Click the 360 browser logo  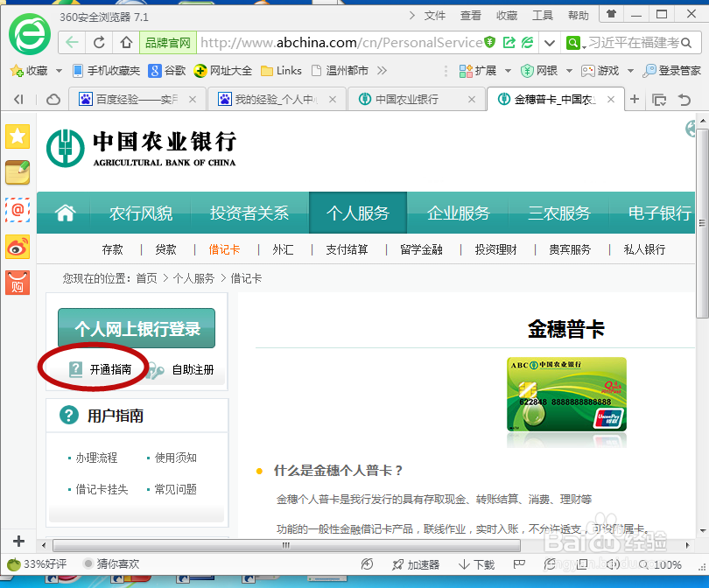[30, 34]
